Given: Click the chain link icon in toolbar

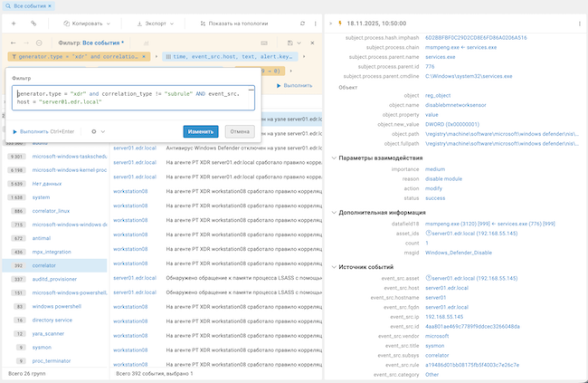Looking at the screenshot, I should click(x=33, y=24).
